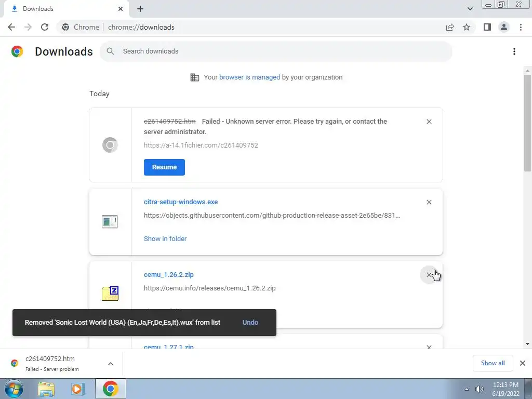
Task: Remove citra-setup-windows.exe from the list
Action: tap(429, 202)
